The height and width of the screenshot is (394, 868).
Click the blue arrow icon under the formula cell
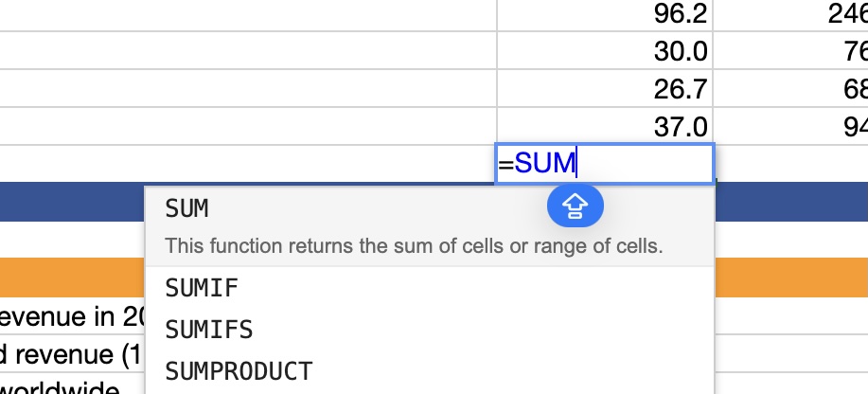[x=576, y=206]
